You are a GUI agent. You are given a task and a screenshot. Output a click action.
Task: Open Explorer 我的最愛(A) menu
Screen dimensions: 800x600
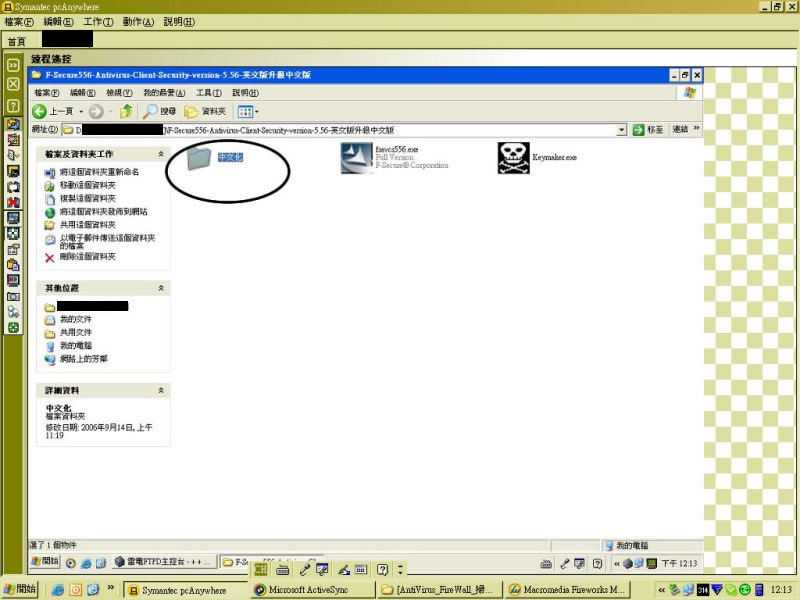click(164, 93)
